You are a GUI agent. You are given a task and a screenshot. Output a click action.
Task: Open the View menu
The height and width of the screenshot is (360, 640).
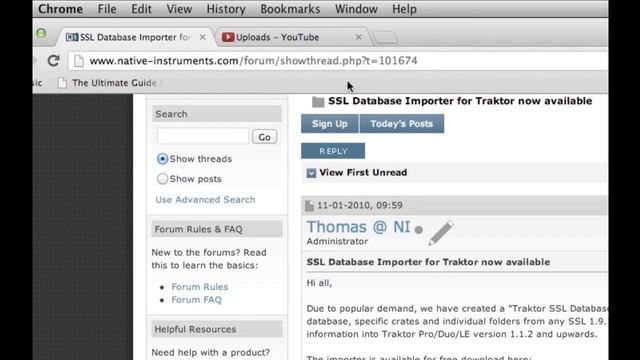point(179,9)
